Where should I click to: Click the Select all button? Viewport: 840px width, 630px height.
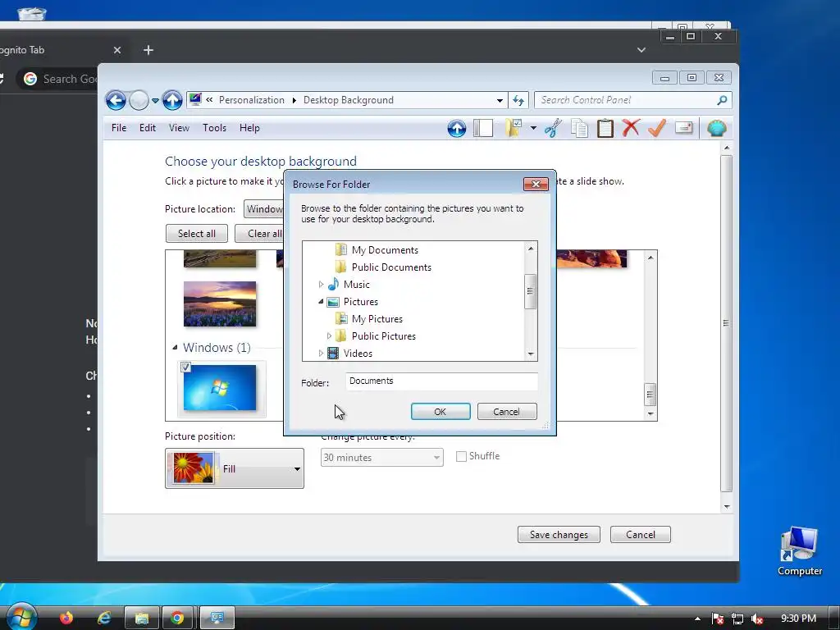(197, 234)
